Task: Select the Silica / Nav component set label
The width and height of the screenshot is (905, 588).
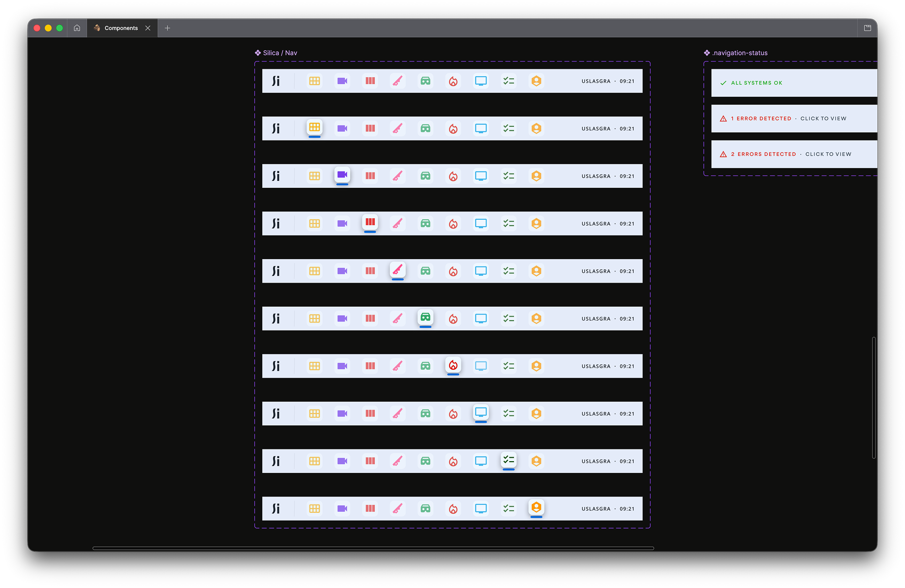Action: tap(276, 53)
